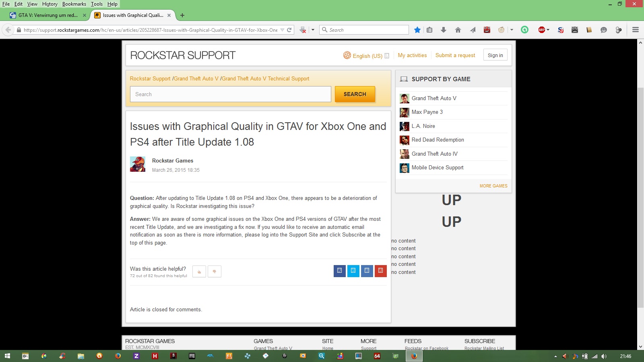Click the volume speaker icon in system tray
The width and height of the screenshot is (644, 362).
(x=604, y=356)
